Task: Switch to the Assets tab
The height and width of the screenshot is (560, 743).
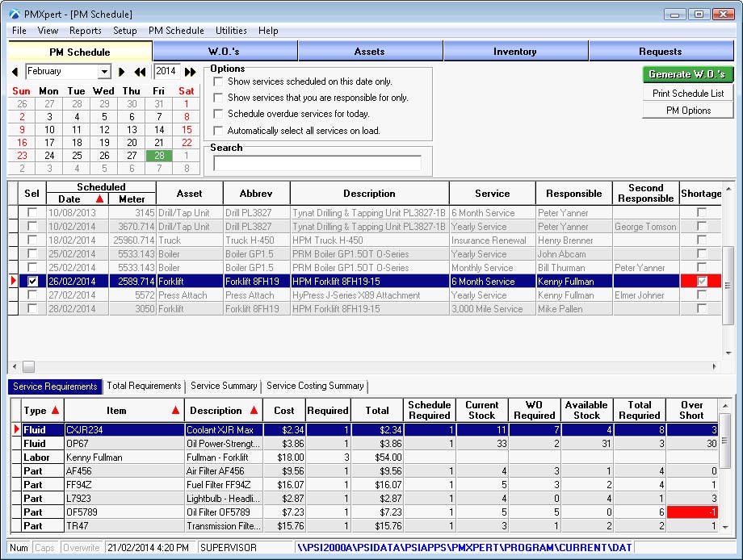Action: tap(370, 51)
